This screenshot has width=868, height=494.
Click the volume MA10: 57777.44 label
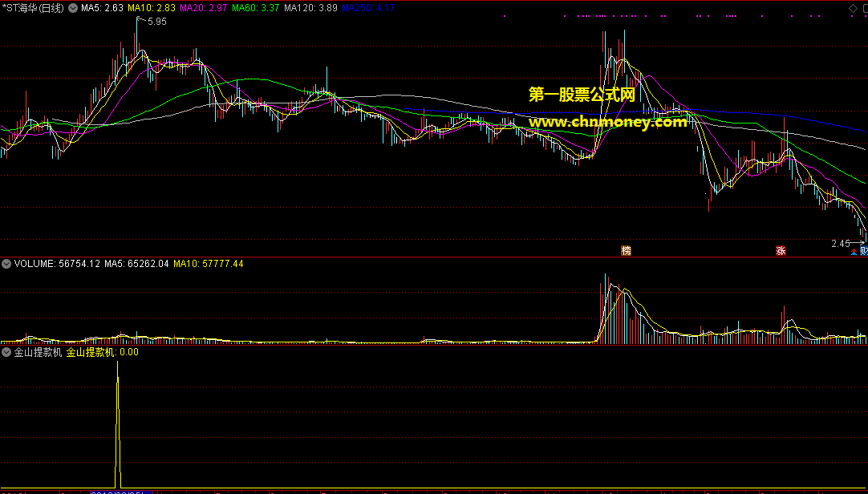[x=208, y=264]
